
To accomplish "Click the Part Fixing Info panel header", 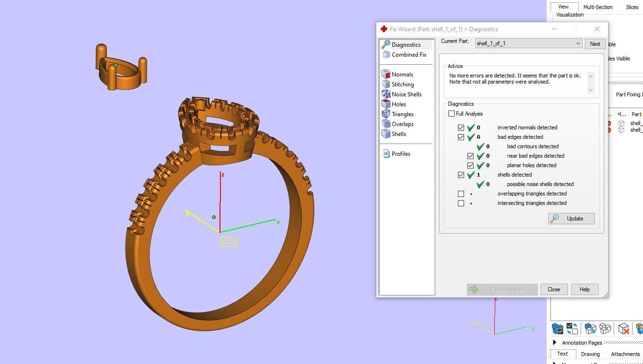I will (629, 94).
